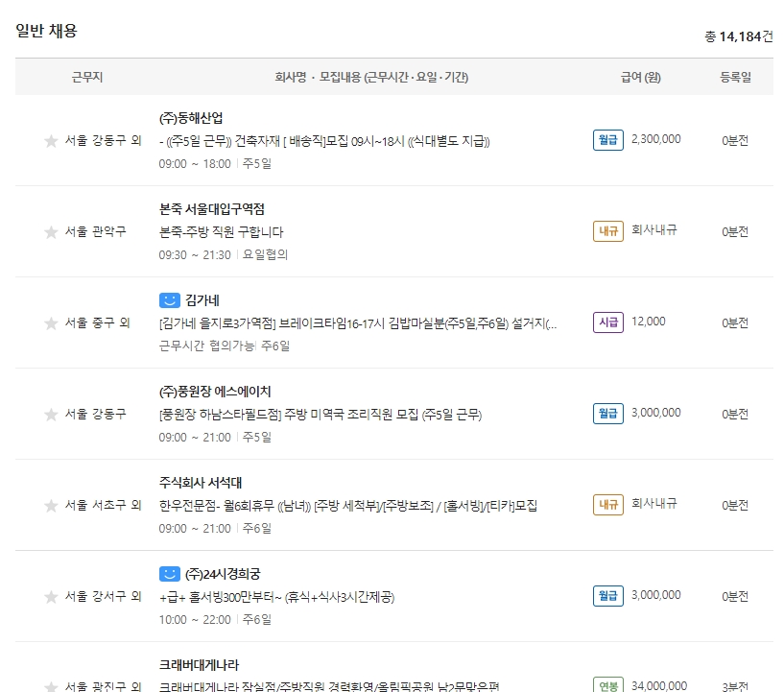Click hourly wage value 12,000
784x692 pixels.
(x=648, y=322)
